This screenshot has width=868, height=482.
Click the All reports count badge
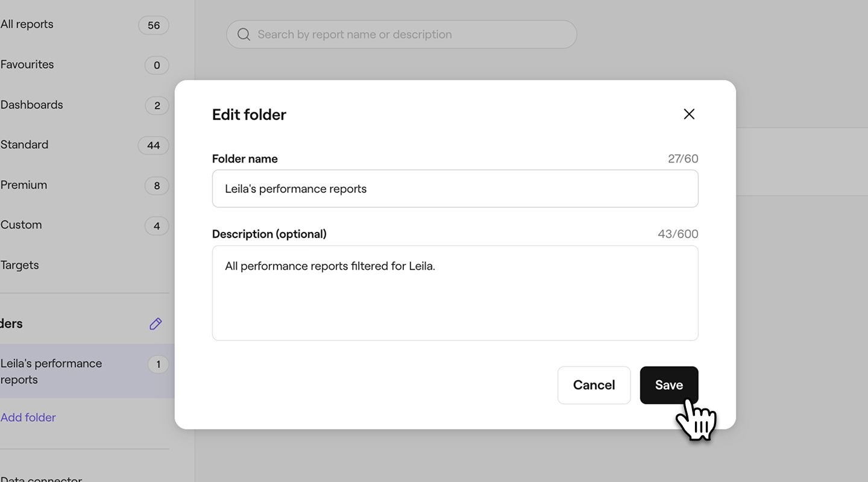pos(154,25)
